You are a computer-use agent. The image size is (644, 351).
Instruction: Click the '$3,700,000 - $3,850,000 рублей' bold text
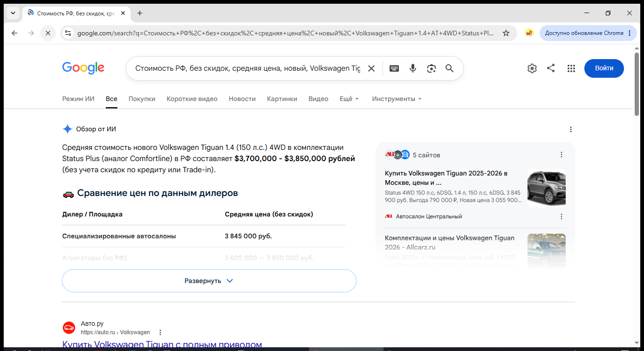(x=295, y=159)
